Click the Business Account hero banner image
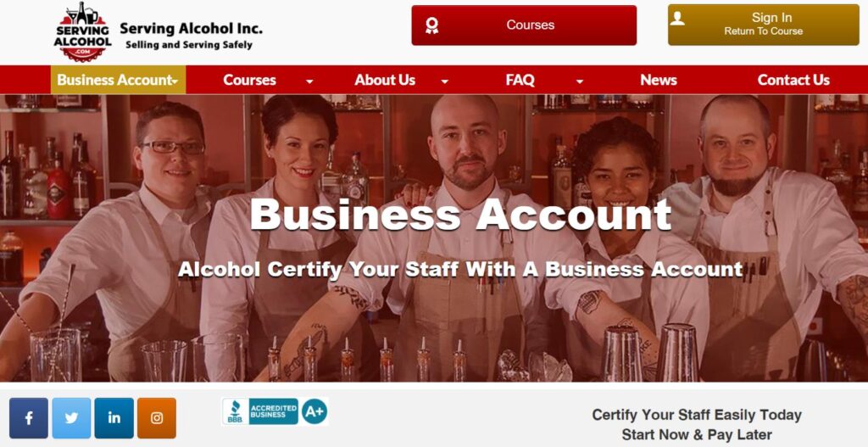The image size is (868, 447). click(x=434, y=238)
